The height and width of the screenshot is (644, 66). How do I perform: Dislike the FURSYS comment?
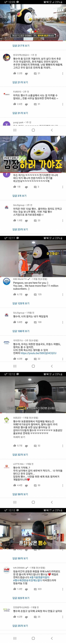pos(26,104)
